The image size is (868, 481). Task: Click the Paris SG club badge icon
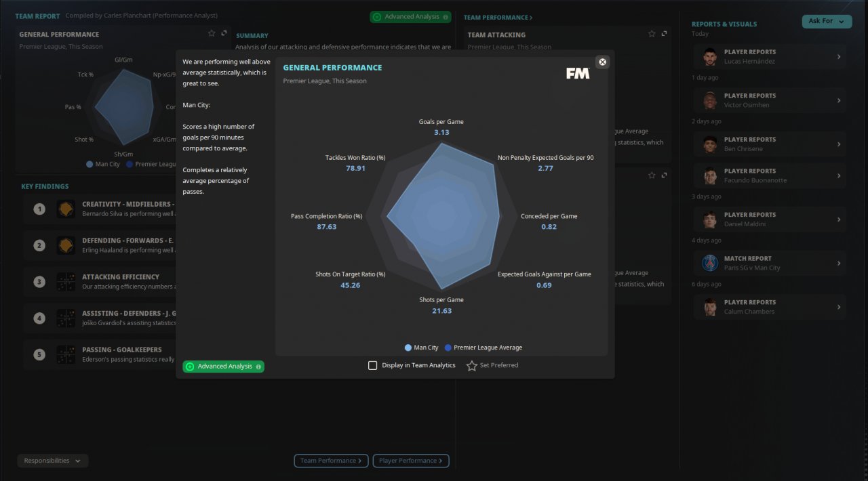pyautogui.click(x=710, y=263)
